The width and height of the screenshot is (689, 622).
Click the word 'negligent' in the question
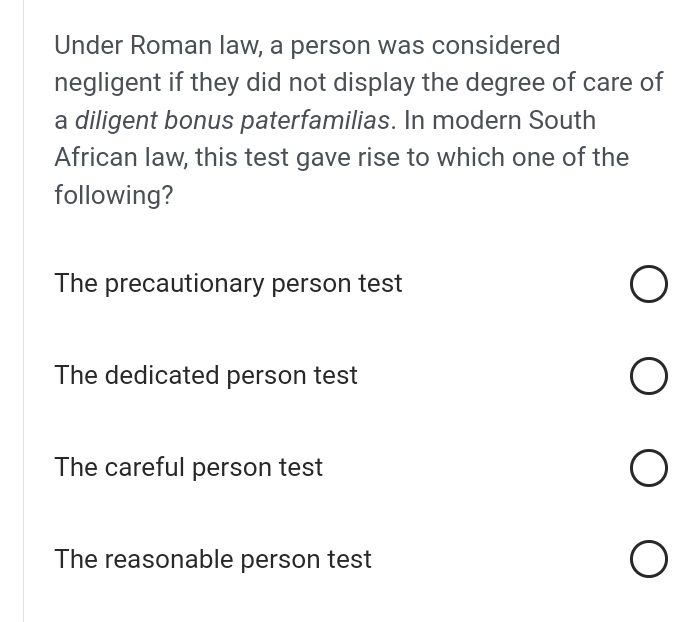[106, 83]
